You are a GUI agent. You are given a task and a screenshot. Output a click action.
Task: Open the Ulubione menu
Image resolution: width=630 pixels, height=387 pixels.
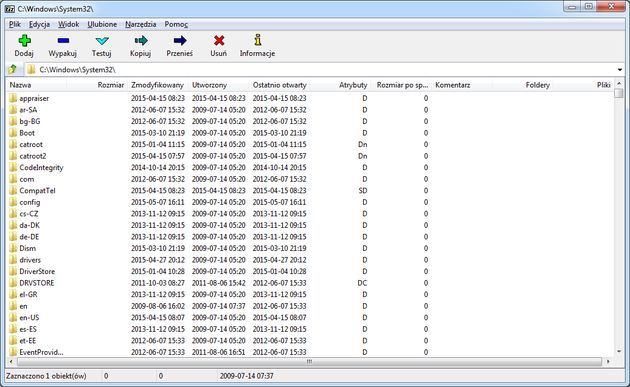[102, 25]
